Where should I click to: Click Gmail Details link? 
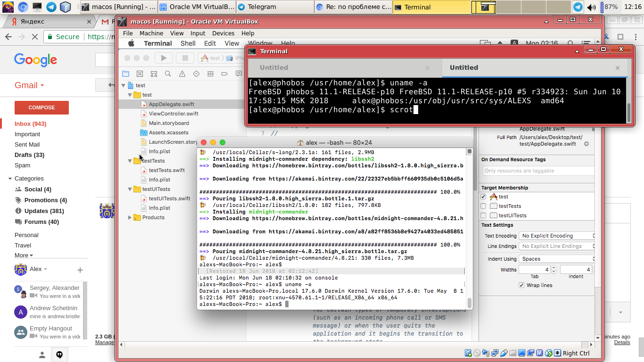coord(622,342)
